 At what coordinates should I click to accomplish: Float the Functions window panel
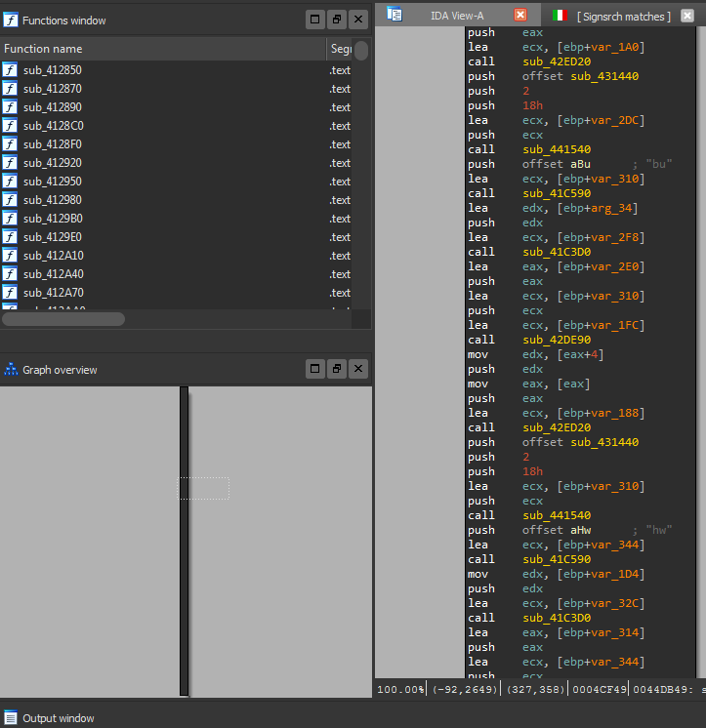pos(336,19)
